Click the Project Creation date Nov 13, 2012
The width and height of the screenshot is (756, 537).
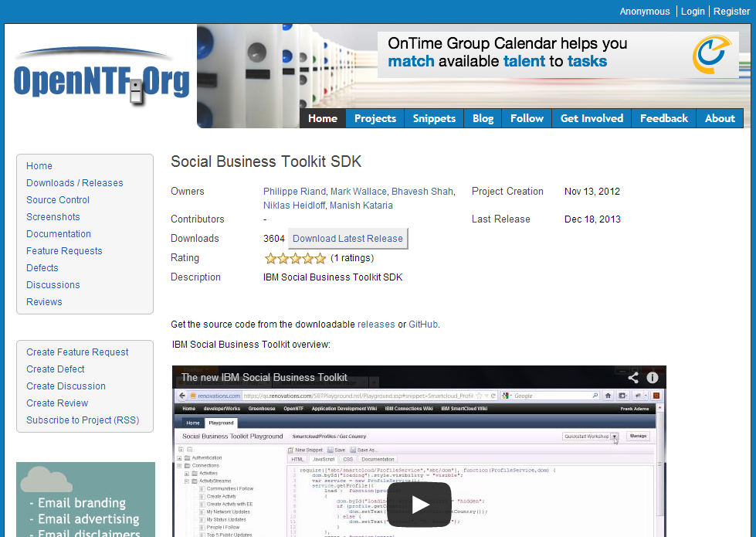pos(592,192)
